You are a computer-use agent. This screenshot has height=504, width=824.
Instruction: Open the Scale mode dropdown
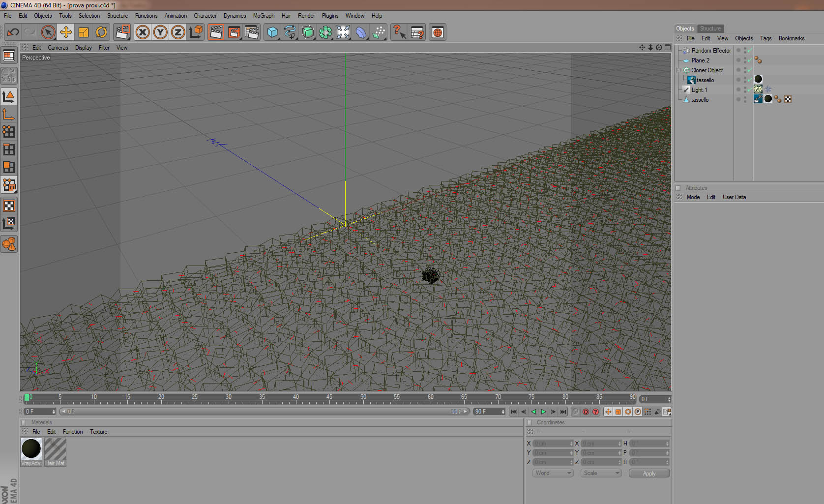pos(601,473)
